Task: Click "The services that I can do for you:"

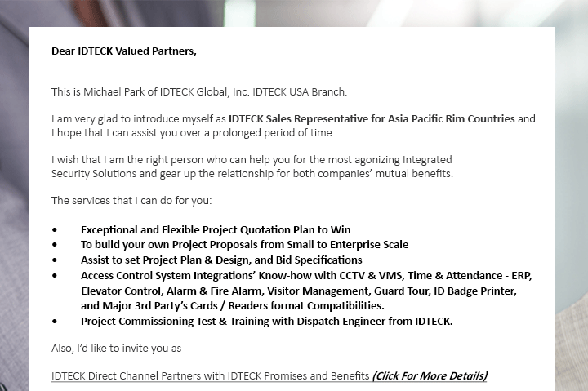Action: [131, 201]
